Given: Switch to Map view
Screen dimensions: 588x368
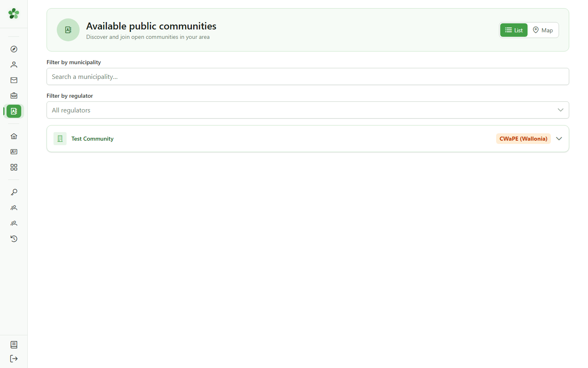Looking at the screenshot, I should coord(543,30).
